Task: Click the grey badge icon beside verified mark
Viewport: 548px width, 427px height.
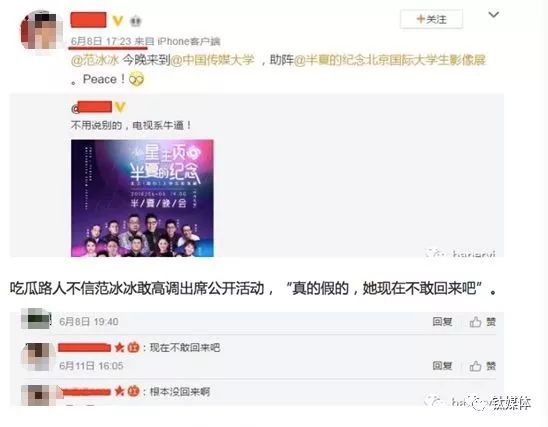Action: (x=136, y=21)
